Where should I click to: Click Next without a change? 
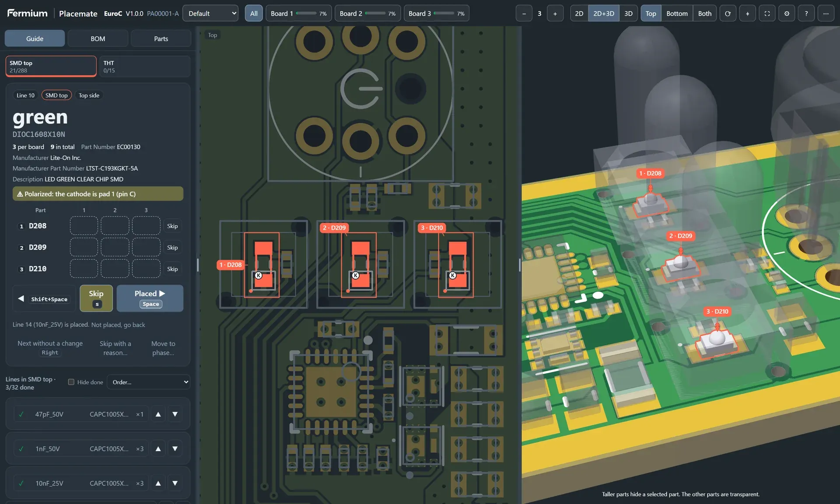[x=50, y=348]
